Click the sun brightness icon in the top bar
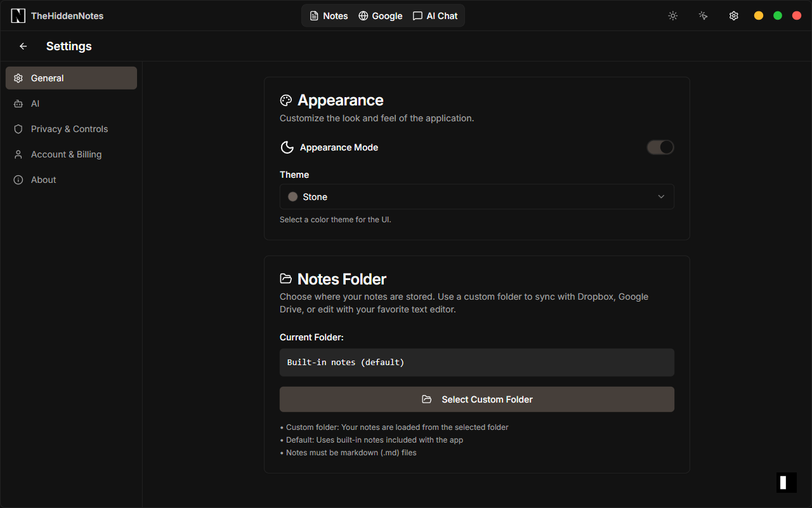The height and width of the screenshot is (508, 812). click(x=672, y=15)
